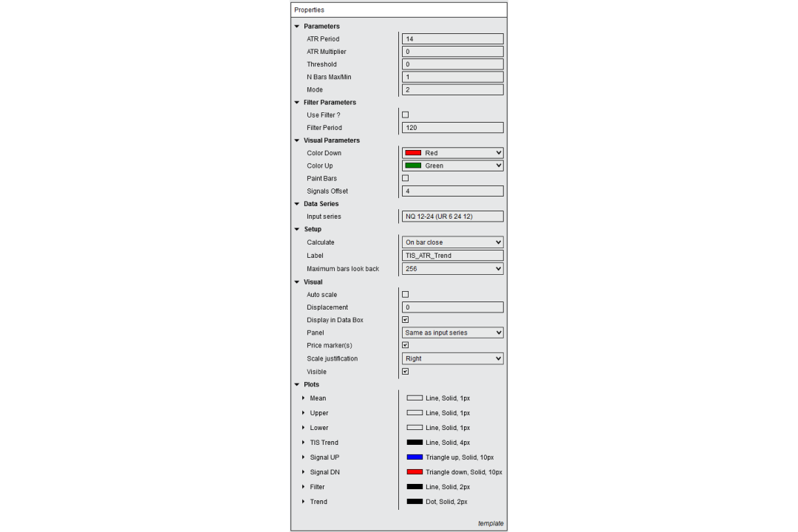This screenshot has width=798, height=532.
Task: Click the Filter plot black swatch
Action: coord(415,487)
